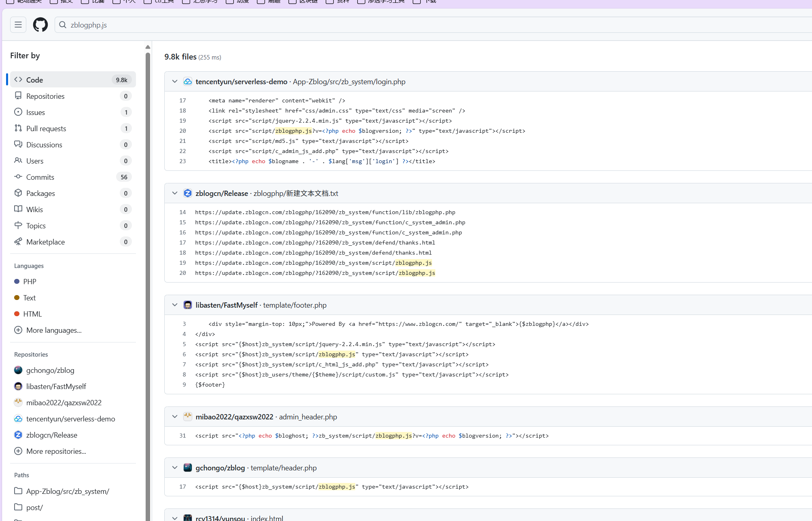Click libasten avatar in result header
This screenshot has width=812, height=521.
pyautogui.click(x=188, y=305)
